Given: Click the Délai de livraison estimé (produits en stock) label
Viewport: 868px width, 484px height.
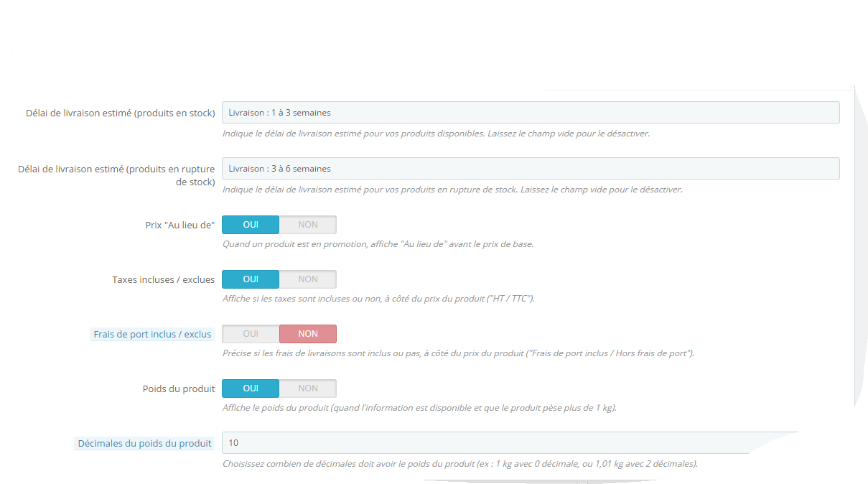Looking at the screenshot, I should (121, 113).
